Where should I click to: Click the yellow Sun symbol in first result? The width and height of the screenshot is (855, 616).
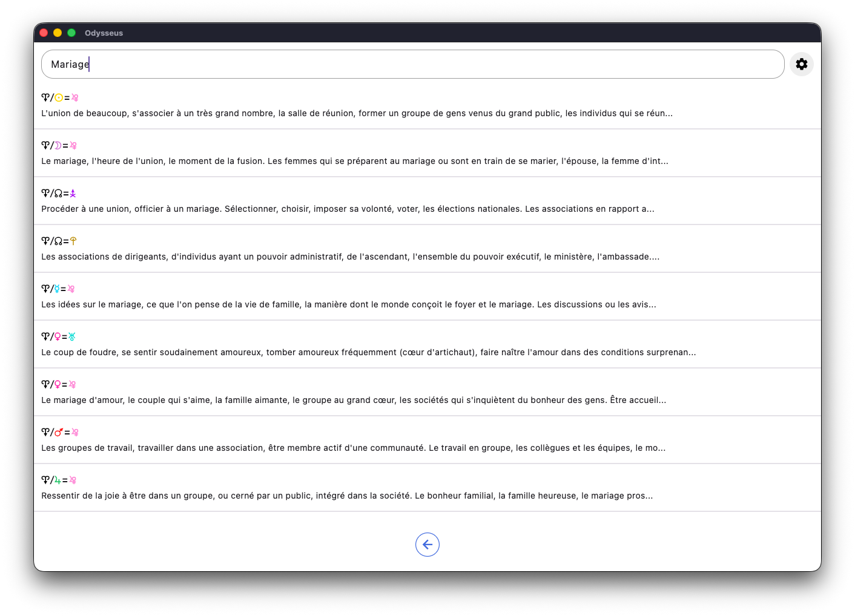point(59,97)
